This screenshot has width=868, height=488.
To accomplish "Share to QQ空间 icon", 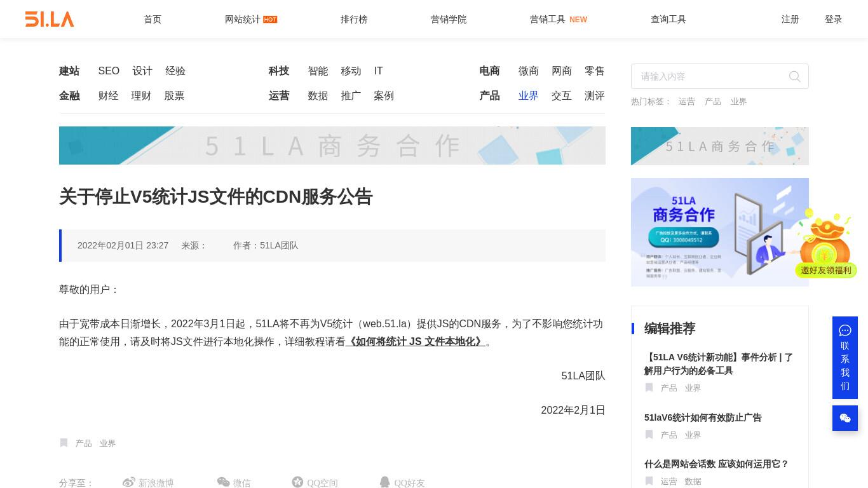I will pyautogui.click(x=297, y=482).
